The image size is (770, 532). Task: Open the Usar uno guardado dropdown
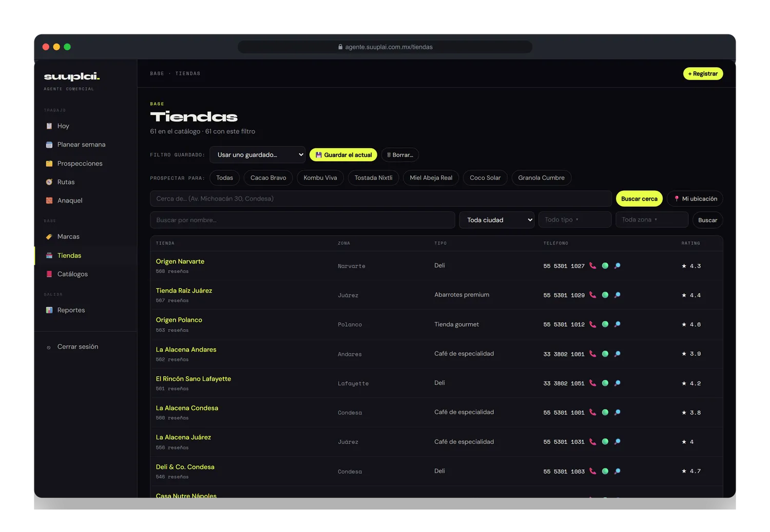pyautogui.click(x=258, y=155)
